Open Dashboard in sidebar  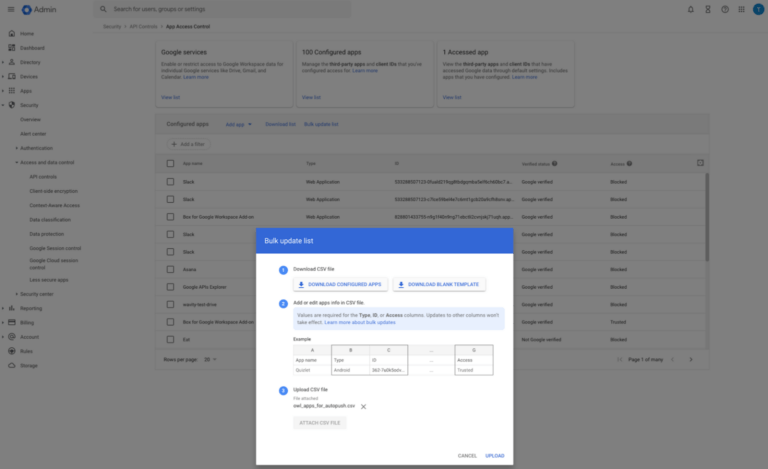point(32,48)
